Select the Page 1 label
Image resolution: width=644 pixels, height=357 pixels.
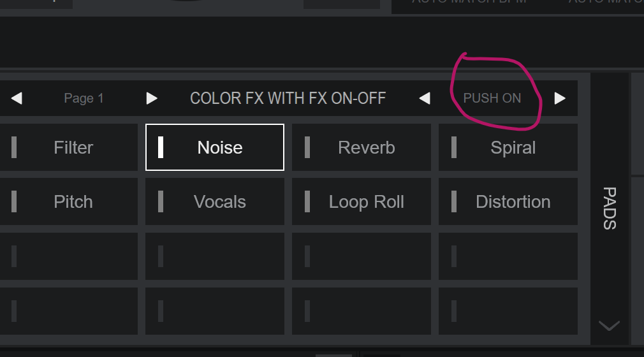click(x=84, y=98)
